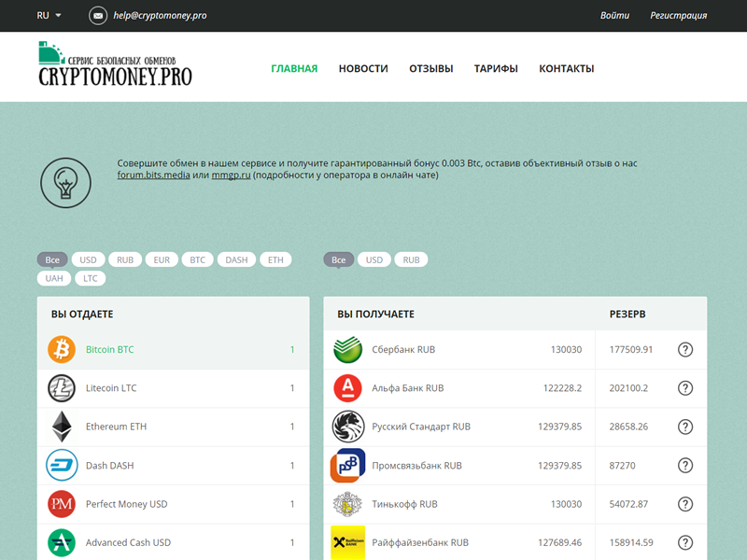Open the RU language dropdown
747x560 pixels.
pyautogui.click(x=49, y=15)
